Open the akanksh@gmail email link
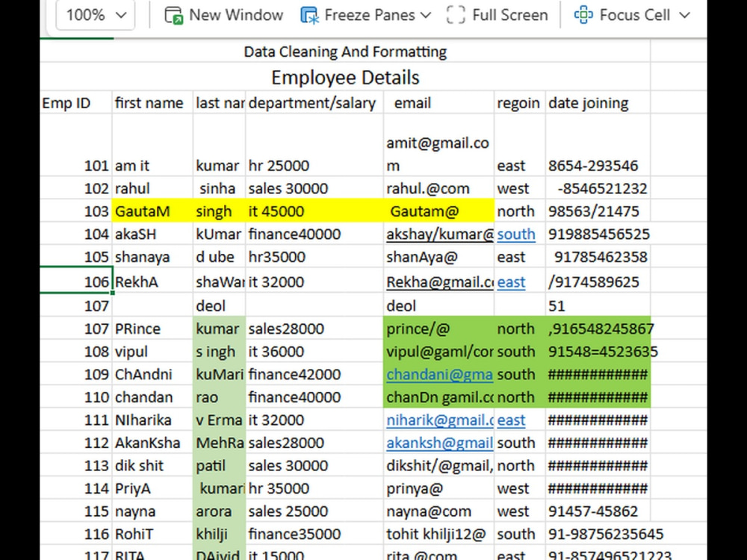747x560 pixels. [440, 443]
